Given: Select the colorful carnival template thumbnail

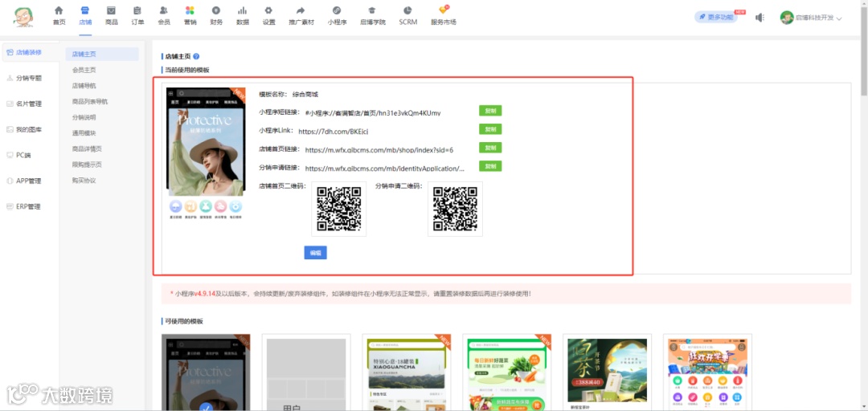Looking at the screenshot, I should pyautogui.click(x=707, y=372).
